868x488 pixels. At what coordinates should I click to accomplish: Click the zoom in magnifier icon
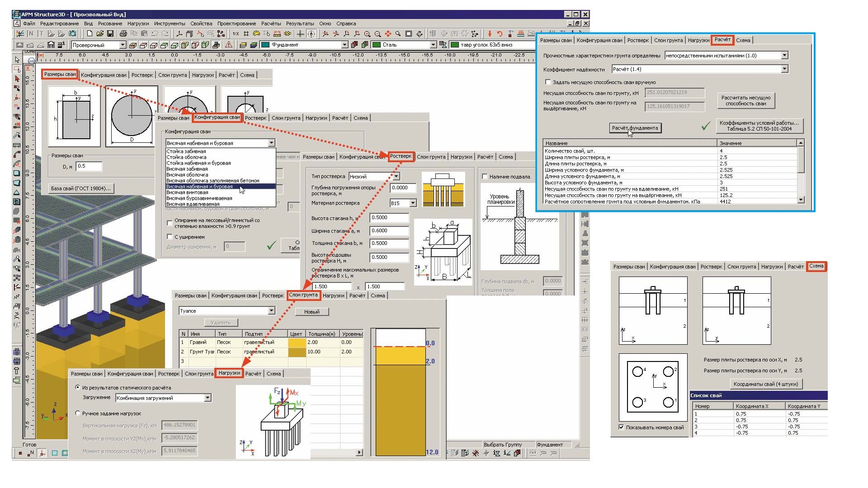pyautogui.click(x=367, y=34)
